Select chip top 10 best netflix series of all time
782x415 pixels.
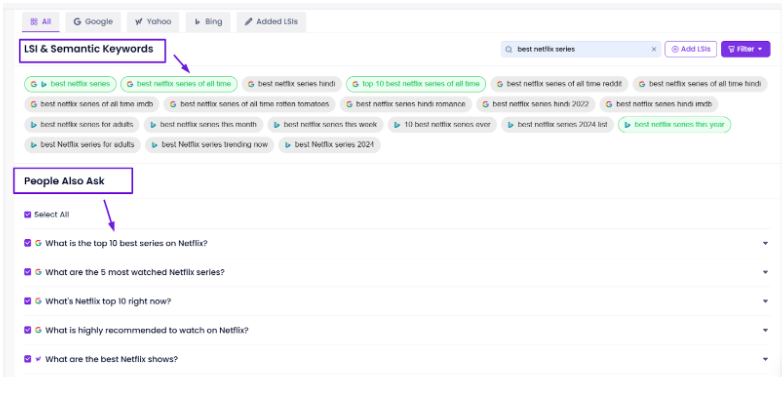pyautogui.click(x=416, y=84)
